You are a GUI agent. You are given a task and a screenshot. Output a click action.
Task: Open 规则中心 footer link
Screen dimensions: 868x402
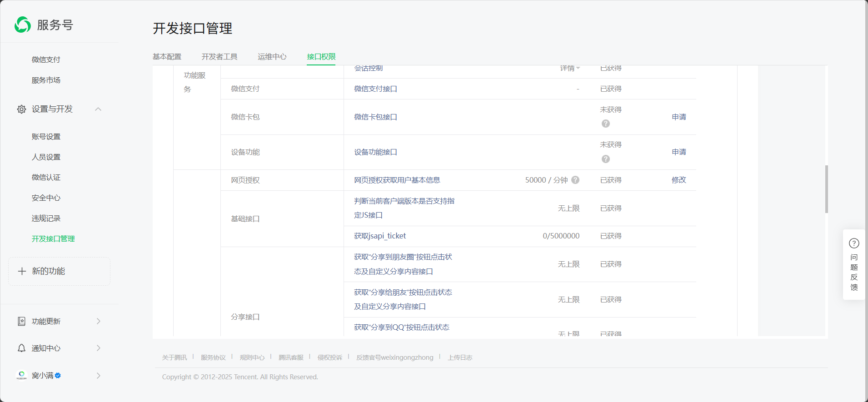[252, 357]
